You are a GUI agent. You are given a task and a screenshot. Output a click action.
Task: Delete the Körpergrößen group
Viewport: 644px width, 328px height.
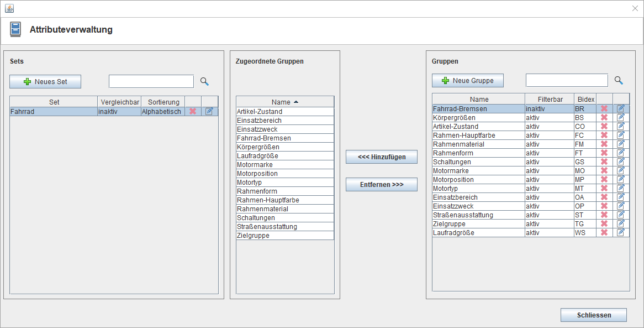pos(604,118)
